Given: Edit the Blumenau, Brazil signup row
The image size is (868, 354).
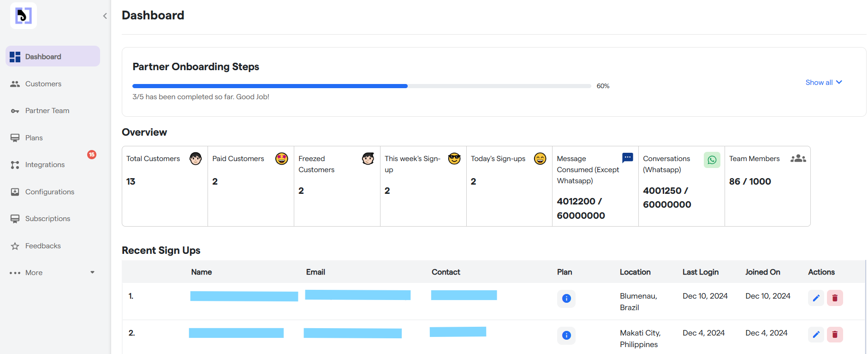Looking at the screenshot, I should click(816, 298).
